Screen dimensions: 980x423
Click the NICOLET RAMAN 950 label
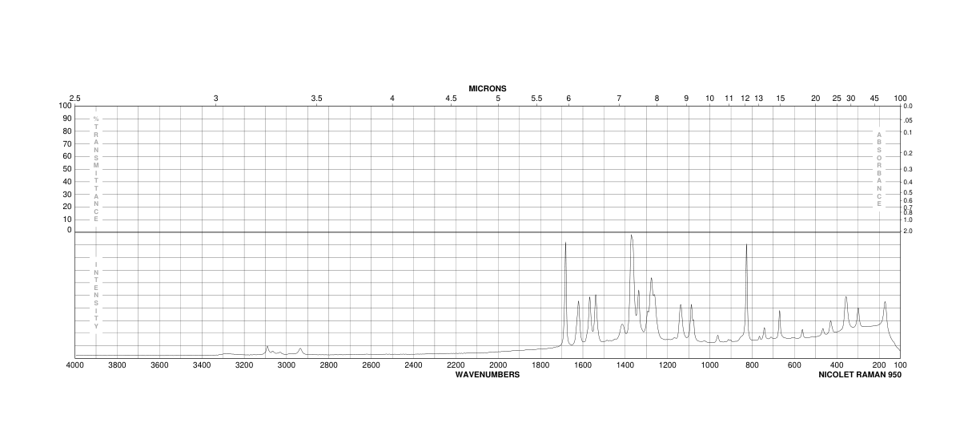coord(859,374)
